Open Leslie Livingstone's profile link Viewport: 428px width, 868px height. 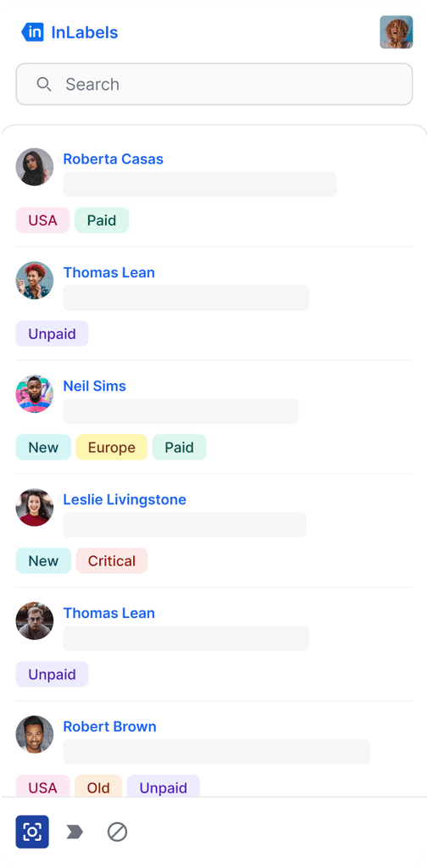coord(125,499)
